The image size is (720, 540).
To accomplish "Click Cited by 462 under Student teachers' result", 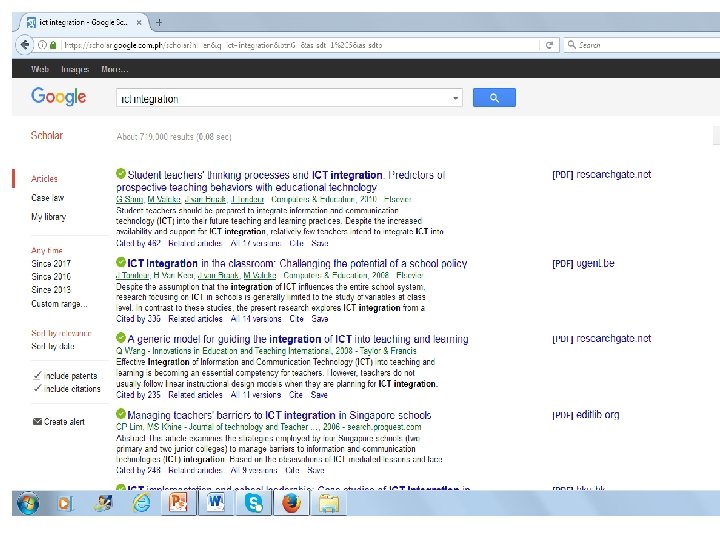I will coord(138,243).
